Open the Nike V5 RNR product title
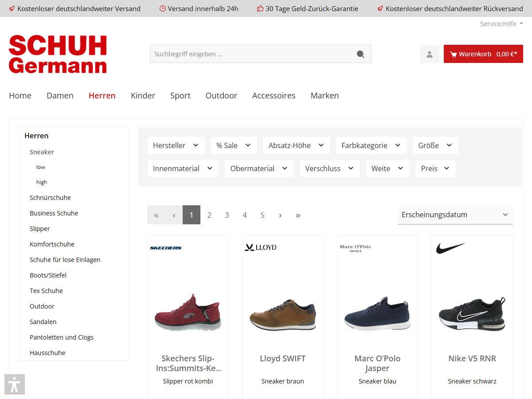 472,359
